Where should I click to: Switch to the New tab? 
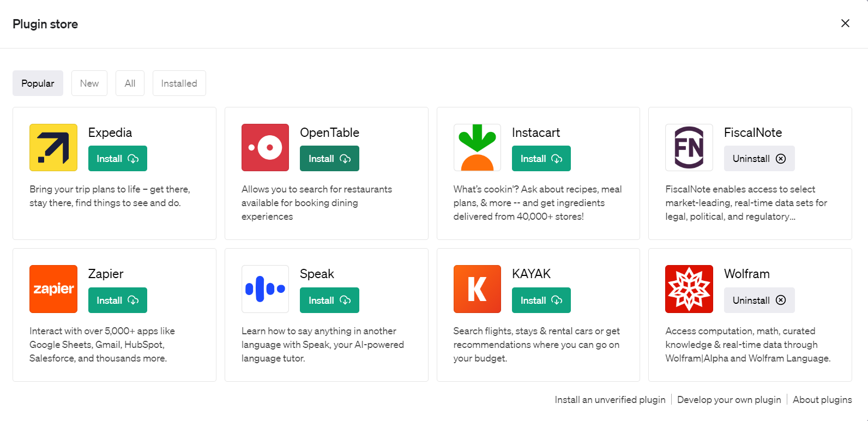89,83
